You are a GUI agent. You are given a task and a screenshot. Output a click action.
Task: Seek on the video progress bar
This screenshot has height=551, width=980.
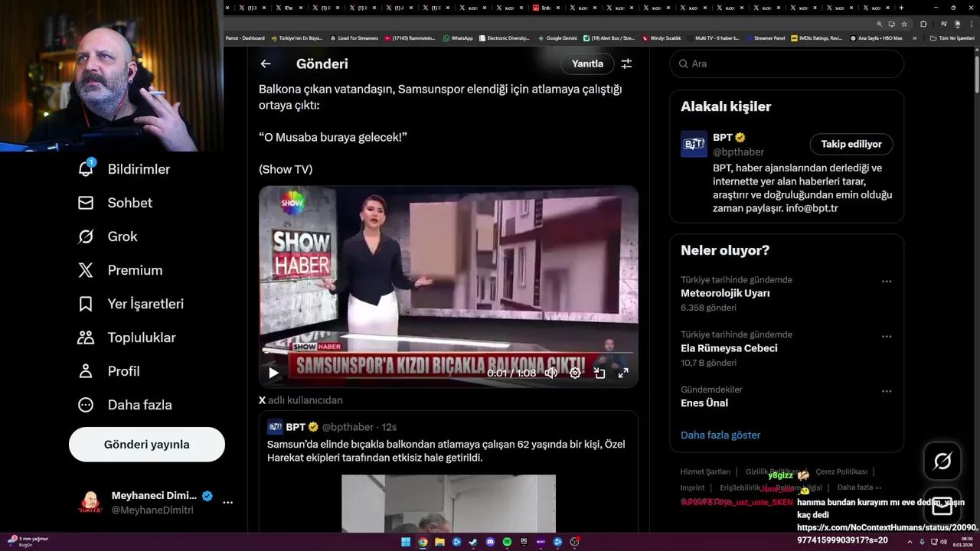click(x=449, y=352)
